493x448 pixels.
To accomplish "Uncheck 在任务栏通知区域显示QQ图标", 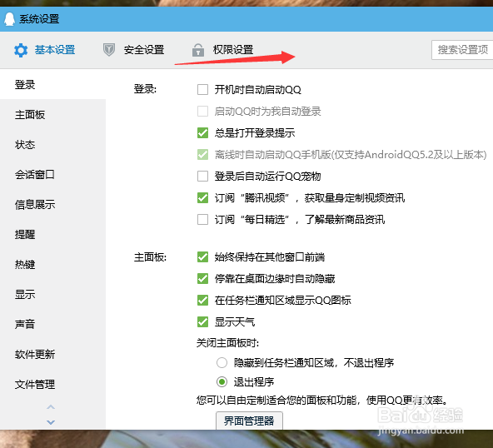I will [x=202, y=301].
